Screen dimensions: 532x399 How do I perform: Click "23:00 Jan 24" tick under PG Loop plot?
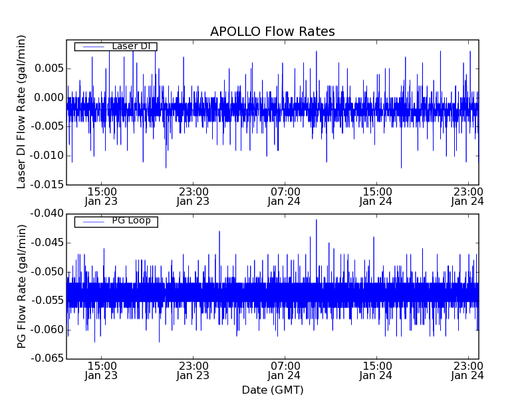click(468, 371)
